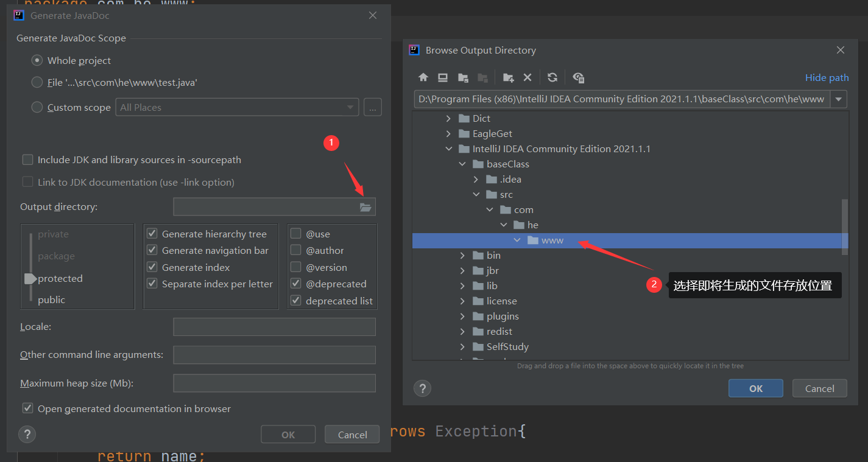868x462 pixels.
Task: Open help in Browse Output Directory dialog
Action: pos(423,388)
